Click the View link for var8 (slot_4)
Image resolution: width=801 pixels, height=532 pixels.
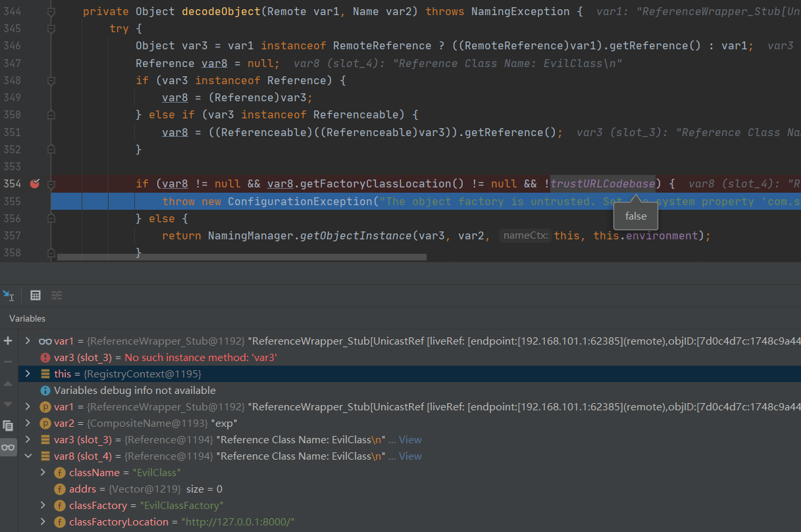click(x=410, y=456)
